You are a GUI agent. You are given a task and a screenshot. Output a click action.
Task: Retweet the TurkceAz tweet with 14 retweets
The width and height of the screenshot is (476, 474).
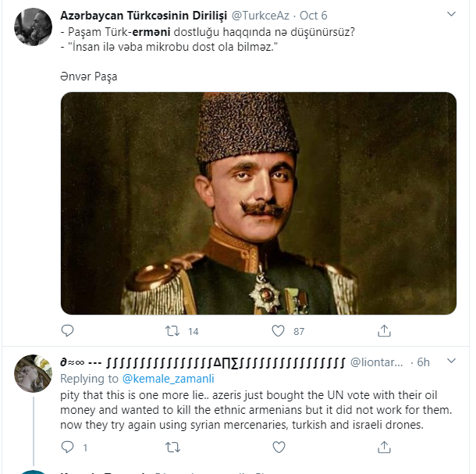pyautogui.click(x=172, y=331)
